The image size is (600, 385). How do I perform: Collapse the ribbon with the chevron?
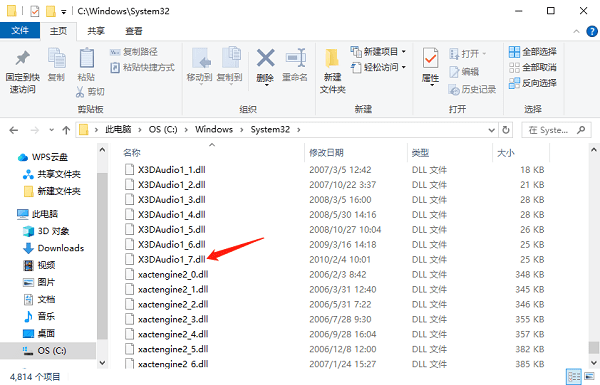[x=576, y=31]
